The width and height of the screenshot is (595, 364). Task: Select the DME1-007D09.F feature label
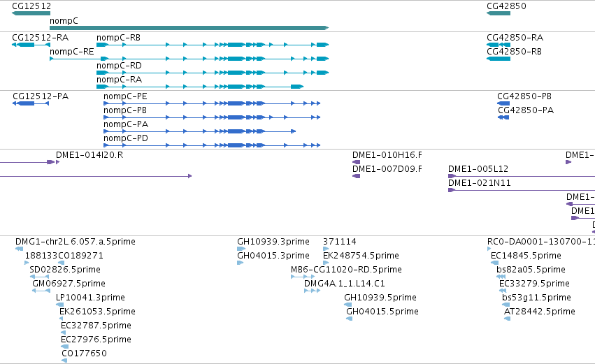(x=387, y=169)
